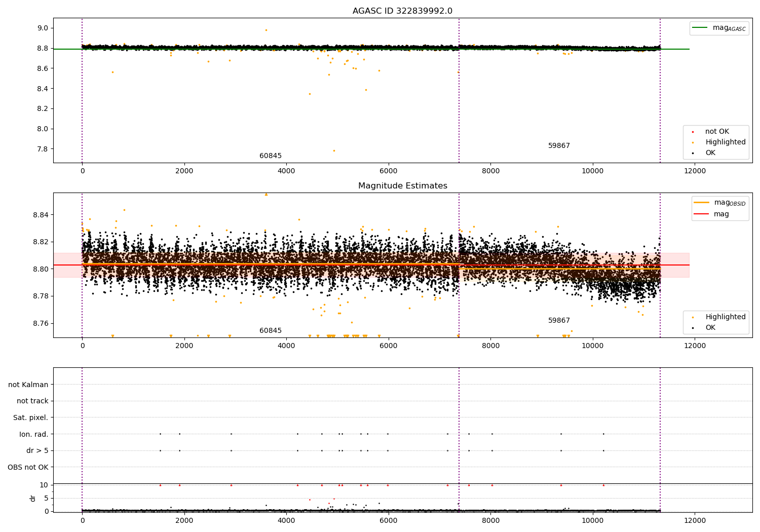This screenshot has width=760, height=532.
Task: Click the 60845 label in Magnitude Estimates plot
Action: 271,331
